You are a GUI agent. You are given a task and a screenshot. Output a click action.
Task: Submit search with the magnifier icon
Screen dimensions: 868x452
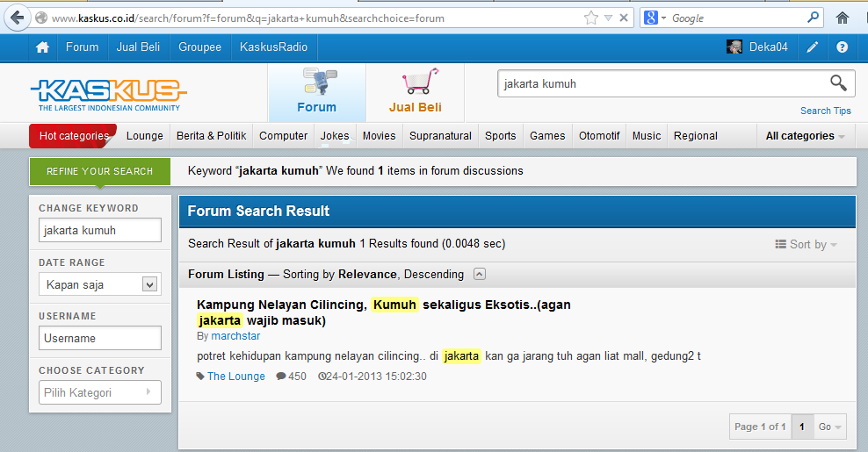[x=838, y=83]
